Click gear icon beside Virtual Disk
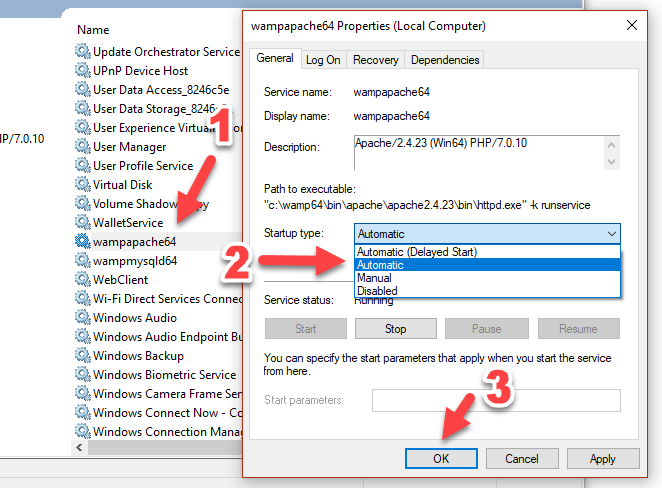This screenshot has width=662, height=488. 83,184
